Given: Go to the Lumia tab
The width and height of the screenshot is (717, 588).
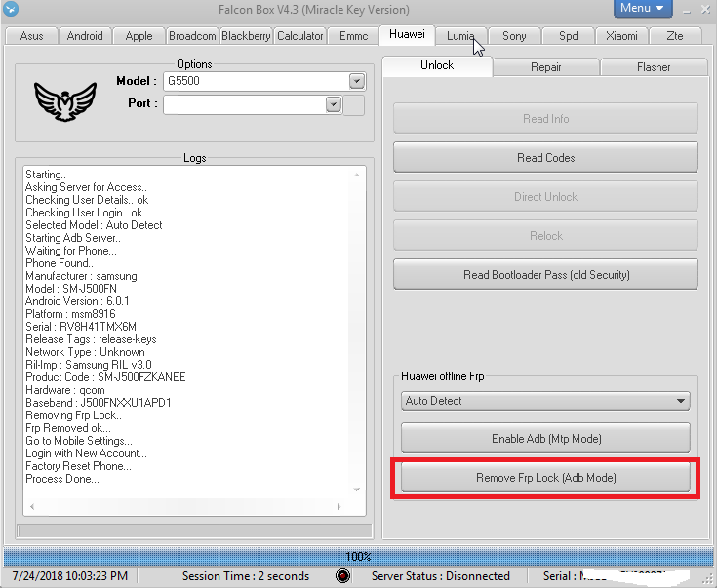Looking at the screenshot, I should 460,36.
